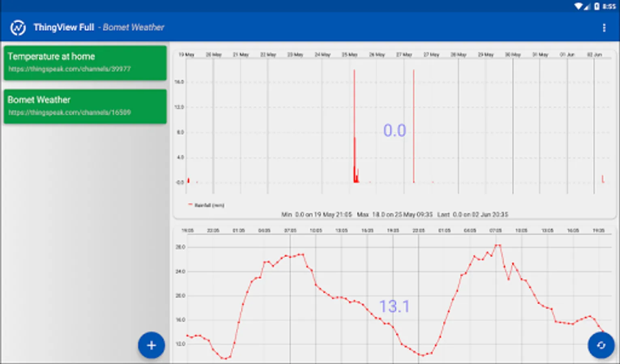Tap the large 13.1 temperature reading
620x364 pixels.
(394, 307)
